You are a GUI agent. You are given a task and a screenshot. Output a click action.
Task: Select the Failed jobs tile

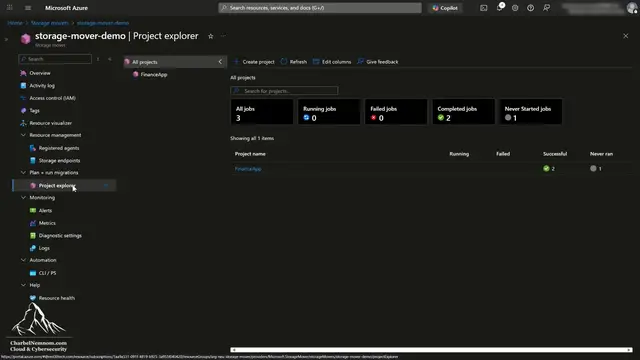(x=396, y=112)
